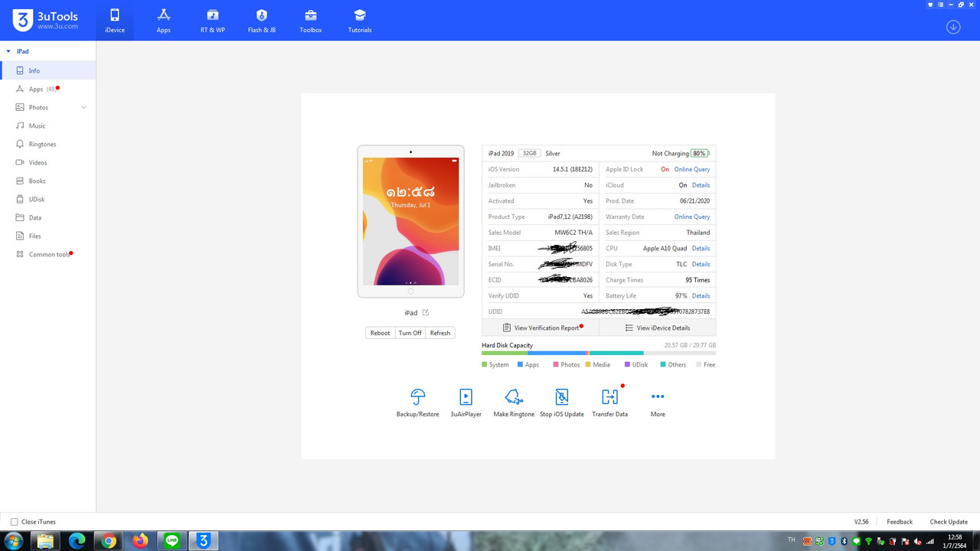This screenshot has height=551, width=980.
Task: Go to Flash & JB tab
Action: pos(262,21)
